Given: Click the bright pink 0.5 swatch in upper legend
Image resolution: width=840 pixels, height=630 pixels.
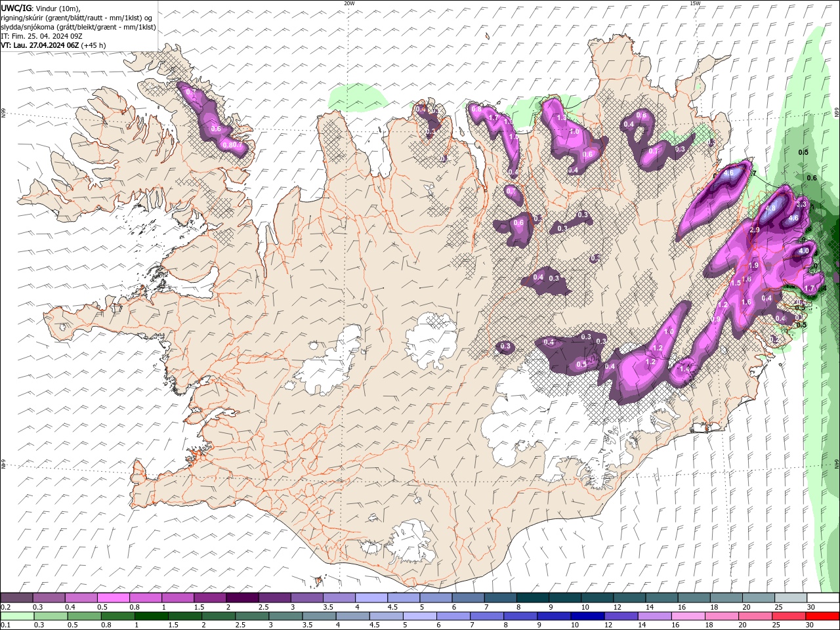Looking at the screenshot, I should (113, 598).
